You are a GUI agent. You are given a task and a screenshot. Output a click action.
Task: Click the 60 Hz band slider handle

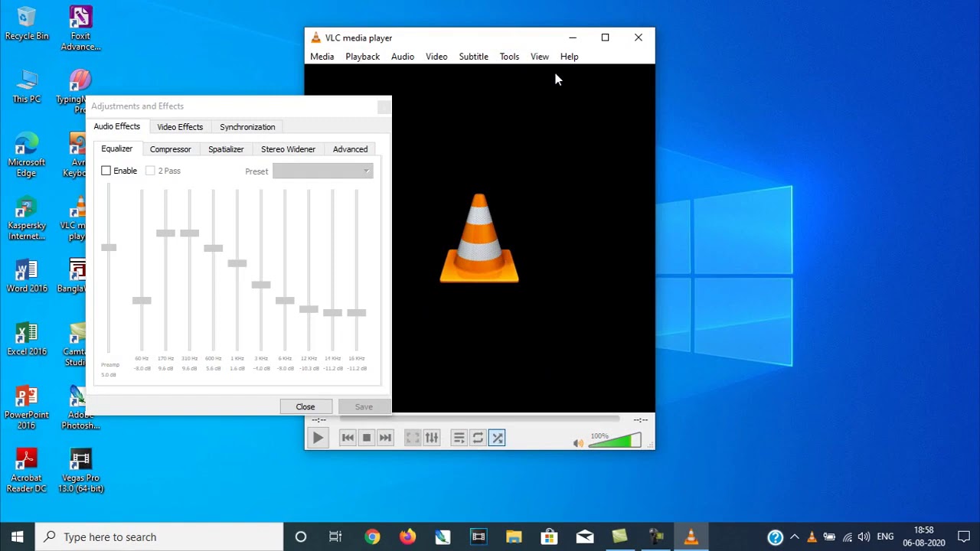pos(142,300)
